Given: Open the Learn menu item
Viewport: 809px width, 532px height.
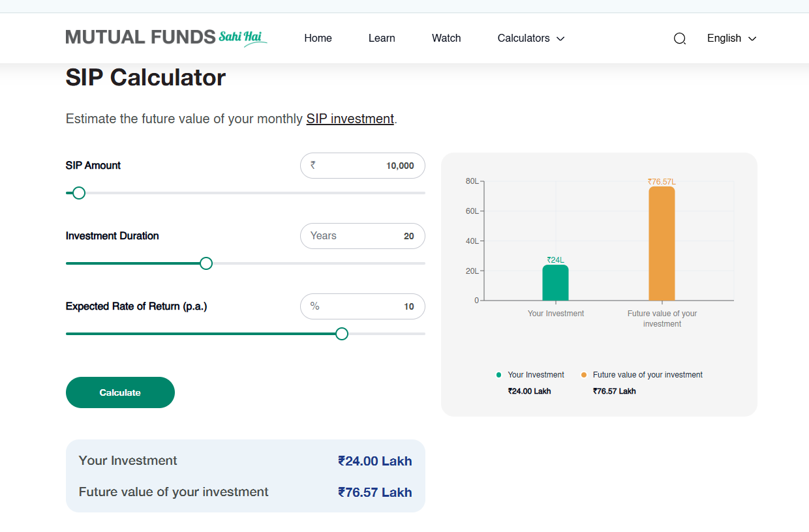Looking at the screenshot, I should coord(382,38).
